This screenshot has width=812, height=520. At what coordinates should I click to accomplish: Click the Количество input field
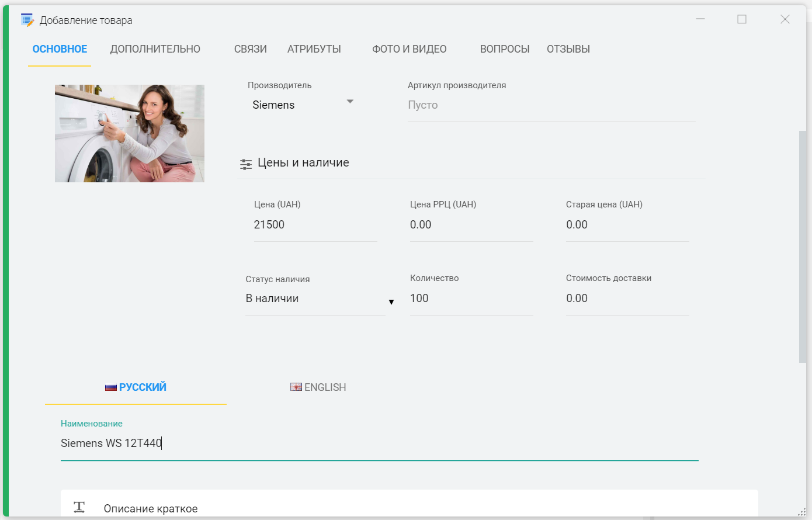coord(471,299)
